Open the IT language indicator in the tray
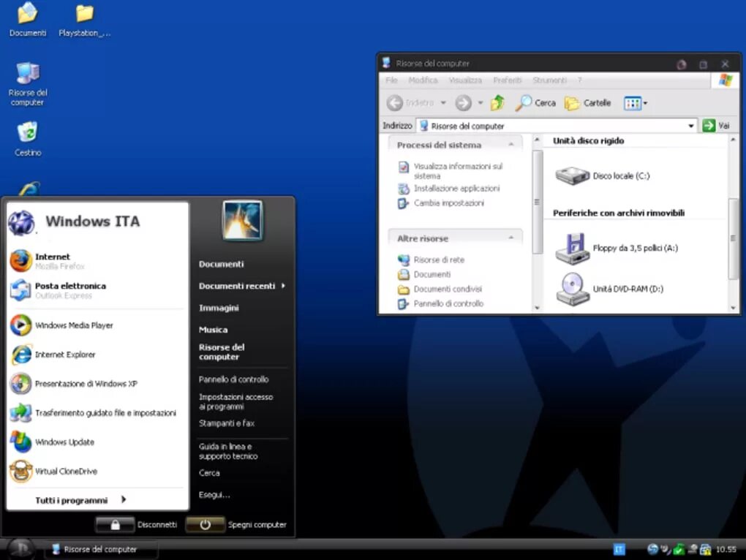The image size is (746, 560). click(x=619, y=548)
